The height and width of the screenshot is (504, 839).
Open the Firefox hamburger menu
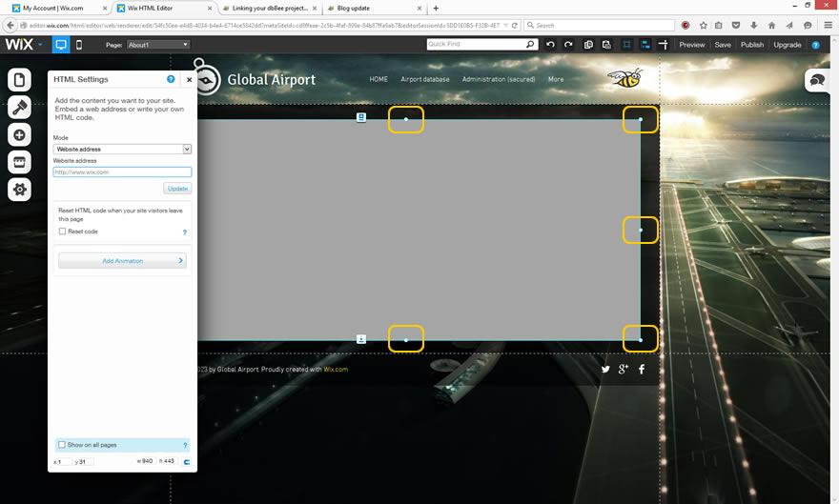point(828,25)
